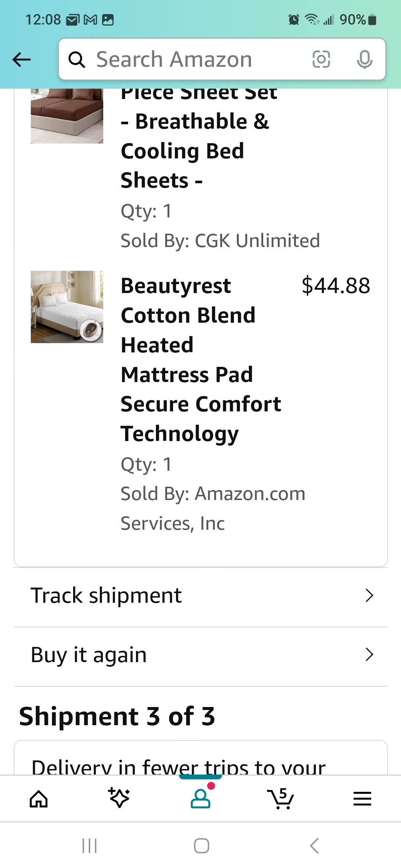
Task: Tap the Android system back button
Action: tap(314, 846)
